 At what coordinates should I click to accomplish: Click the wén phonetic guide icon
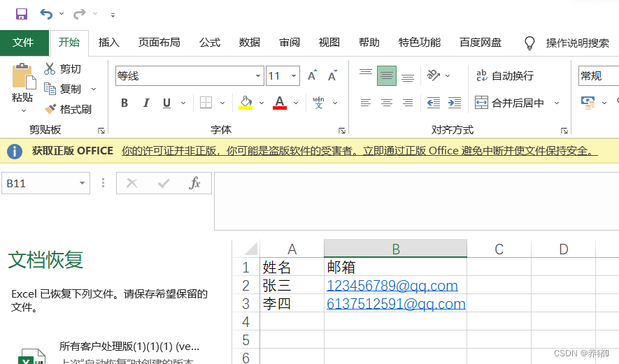[318, 103]
